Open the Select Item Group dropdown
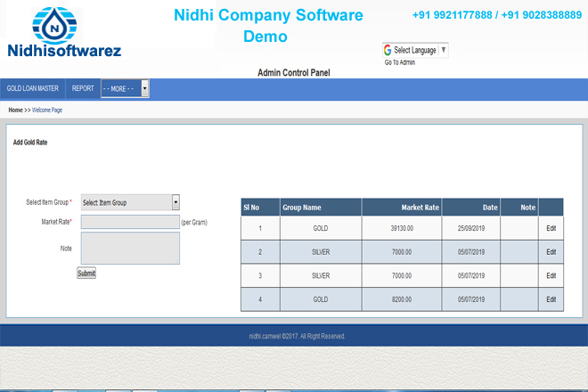588x392 pixels. tap(130, 202)
